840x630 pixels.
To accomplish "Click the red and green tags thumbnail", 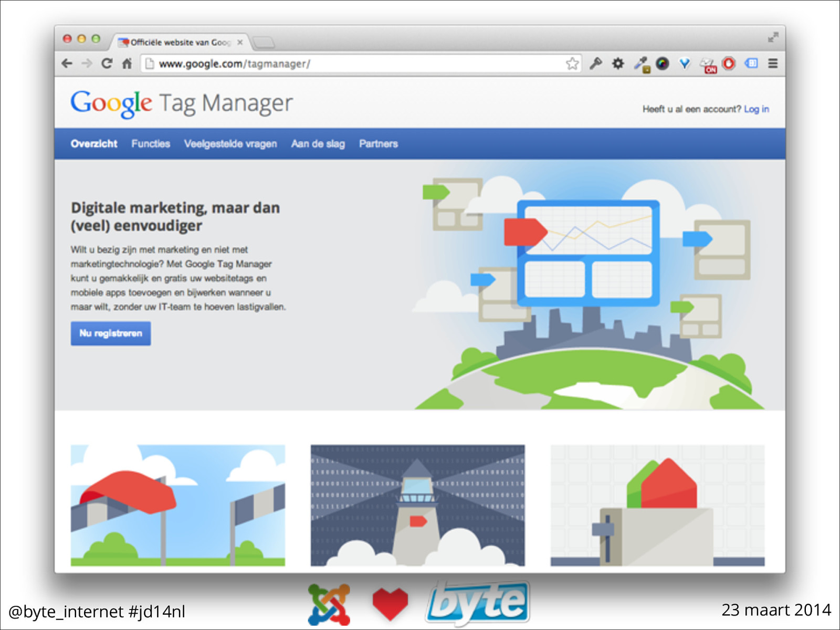I will click(657, 505).
